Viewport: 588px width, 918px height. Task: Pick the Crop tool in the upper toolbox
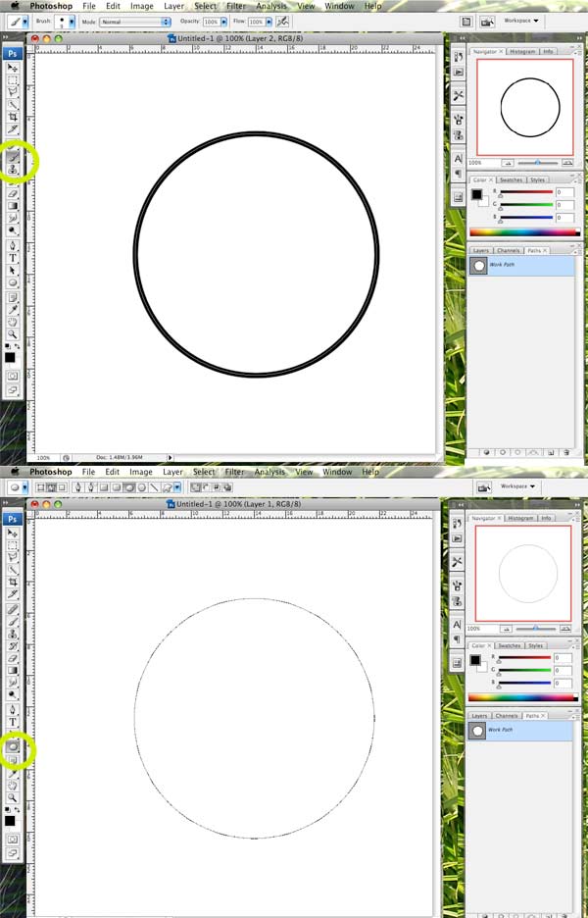14,117
